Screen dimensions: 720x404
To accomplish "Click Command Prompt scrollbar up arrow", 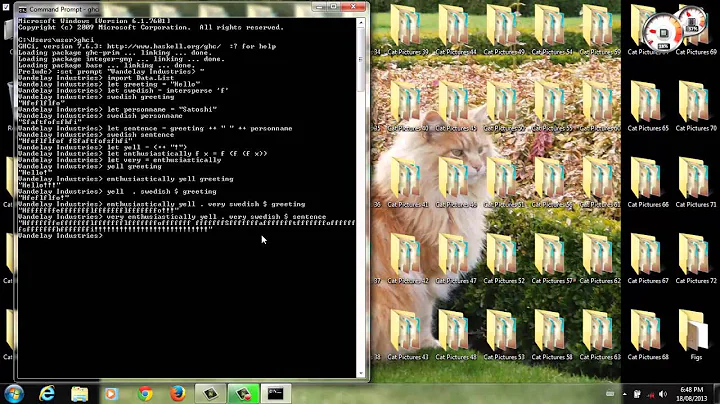I will [x=361, y=22].
